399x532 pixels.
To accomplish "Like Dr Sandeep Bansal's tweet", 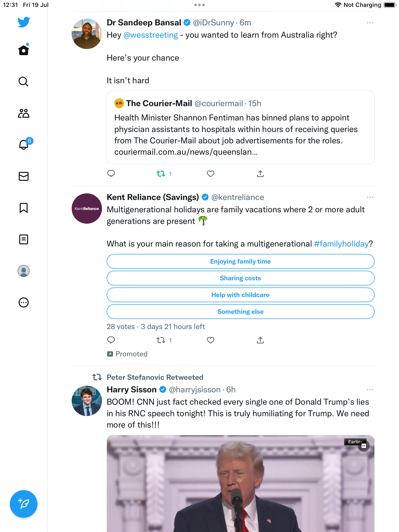I will [210, 174].
